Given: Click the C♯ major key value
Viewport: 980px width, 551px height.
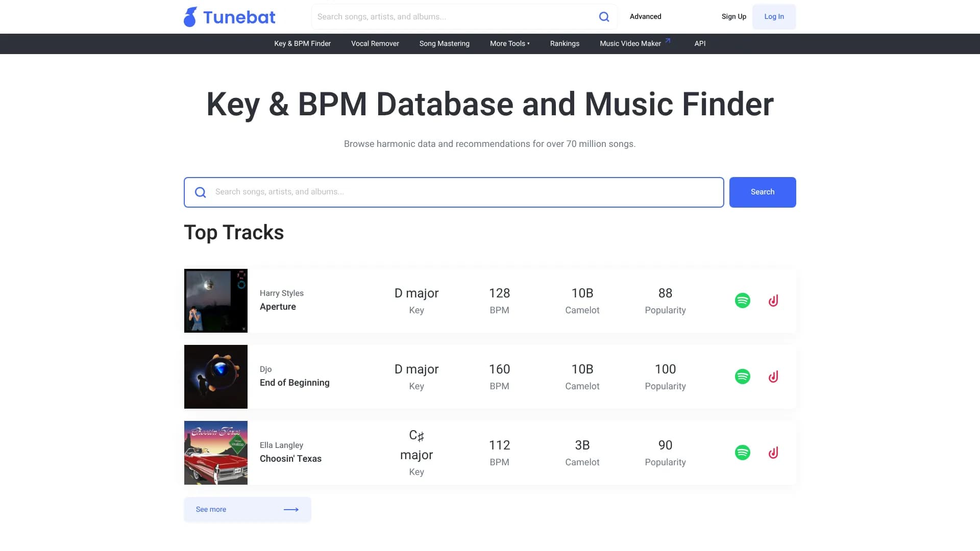Looking at the screenshot, I should pyautogui.click(x=416, y=445).
